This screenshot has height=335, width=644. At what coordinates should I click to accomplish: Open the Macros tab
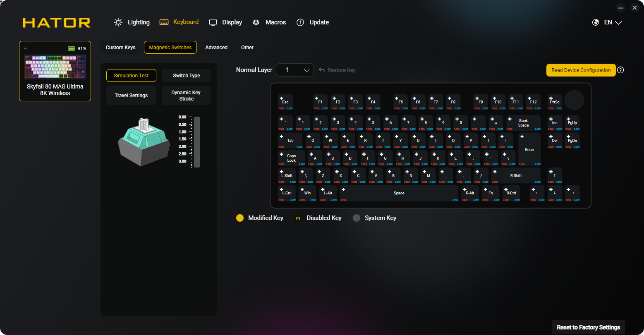269,22
